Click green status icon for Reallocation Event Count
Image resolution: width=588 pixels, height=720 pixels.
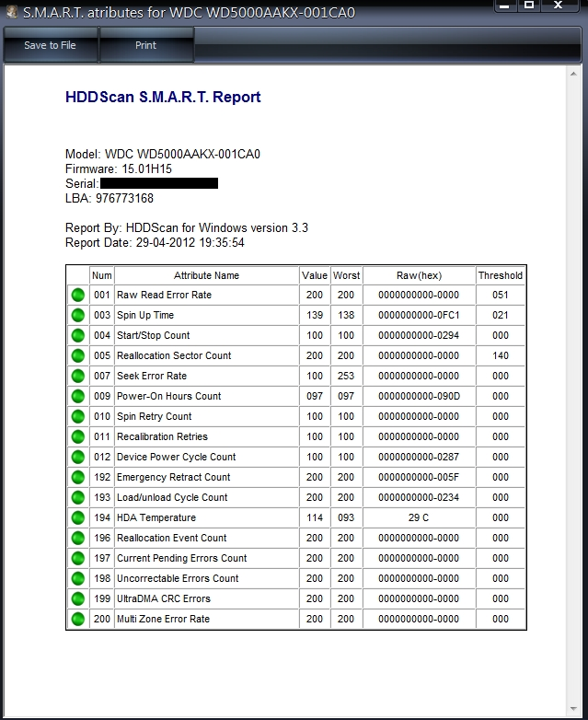click(78, 538)
